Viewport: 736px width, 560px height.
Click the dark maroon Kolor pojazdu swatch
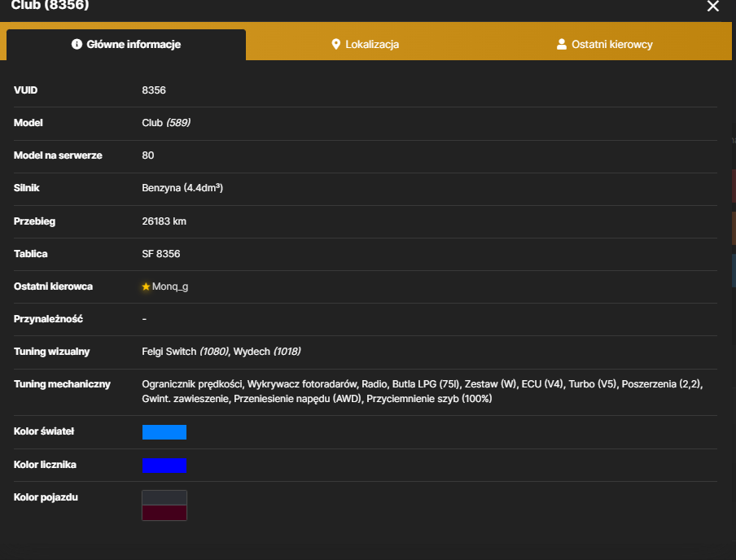pyautogui.click(x=164, y=513)
